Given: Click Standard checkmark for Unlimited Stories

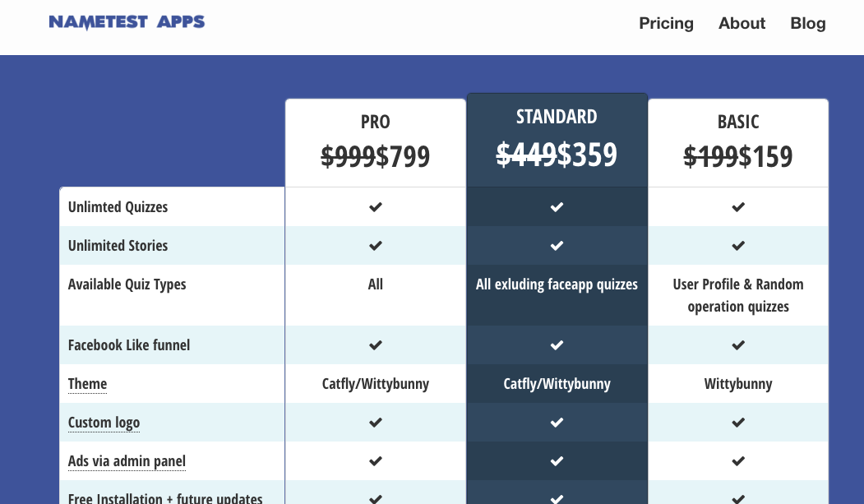Looking at the screenshot, I should (x=557, y=246).
